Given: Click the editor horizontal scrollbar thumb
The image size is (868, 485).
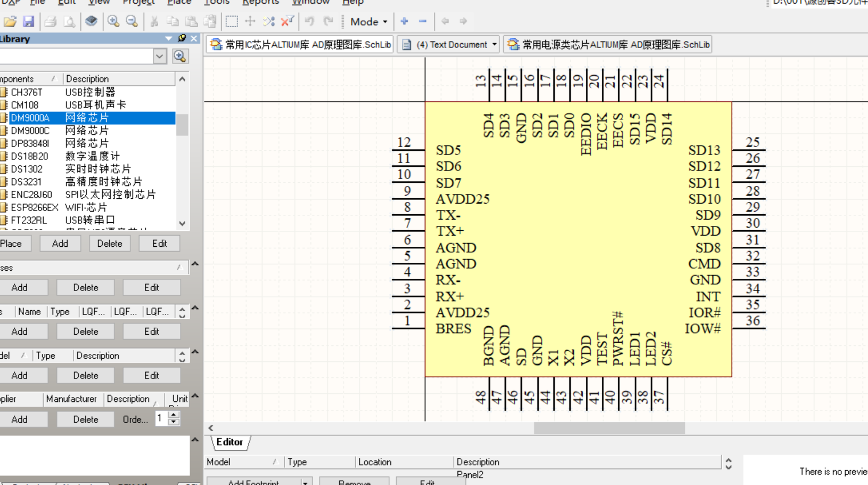Looking at the screenshot, I should [x=609, y=428].
